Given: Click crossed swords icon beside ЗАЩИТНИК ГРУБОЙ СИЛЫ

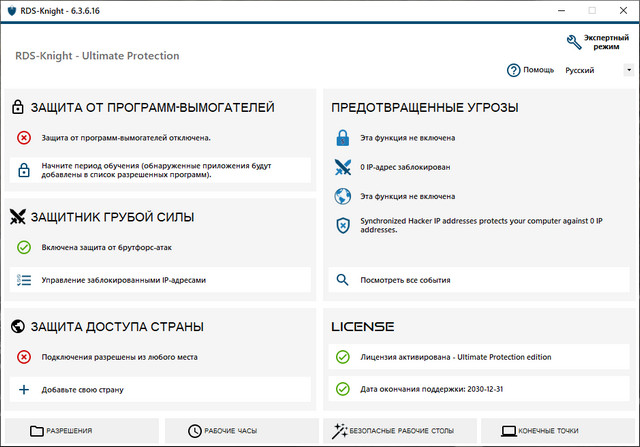Looking at the screenshot, I should (17, 216).
